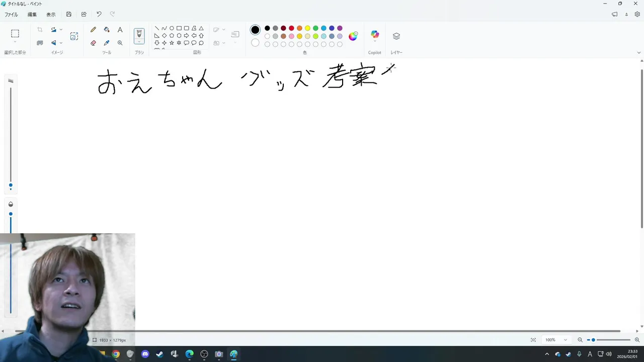Screen dimensions: 644x362
Task: Select the Eraser tool
Action: (93, 43)
